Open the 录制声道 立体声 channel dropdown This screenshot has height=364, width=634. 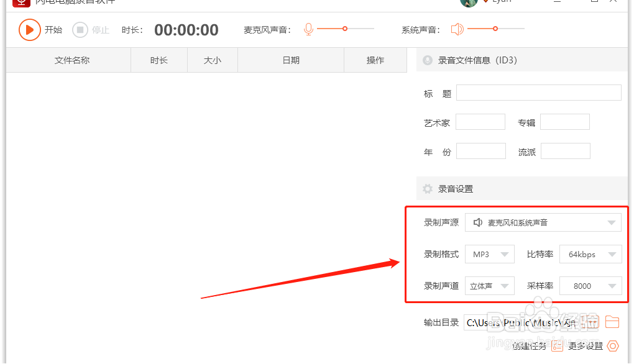(489, 285)
